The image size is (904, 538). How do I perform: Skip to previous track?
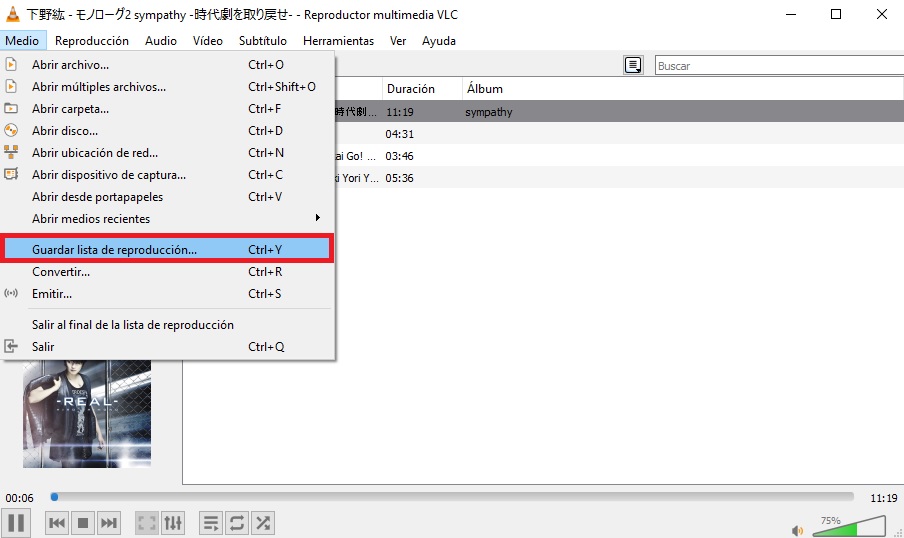tap(56, 523)
